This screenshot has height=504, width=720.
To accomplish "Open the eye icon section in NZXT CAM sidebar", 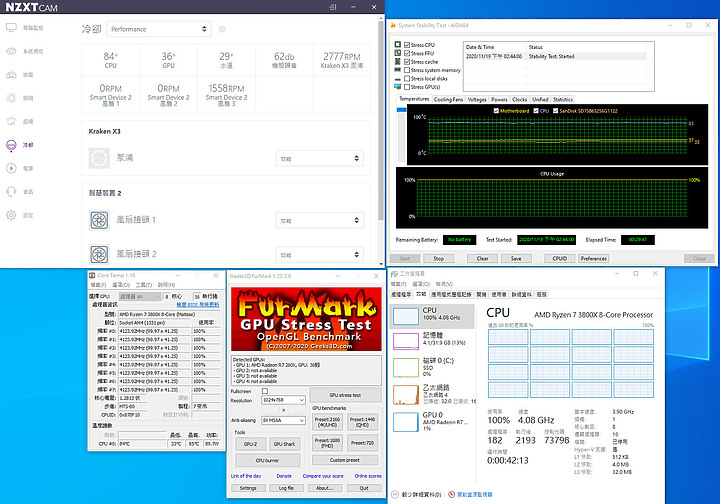I will 11,51.
